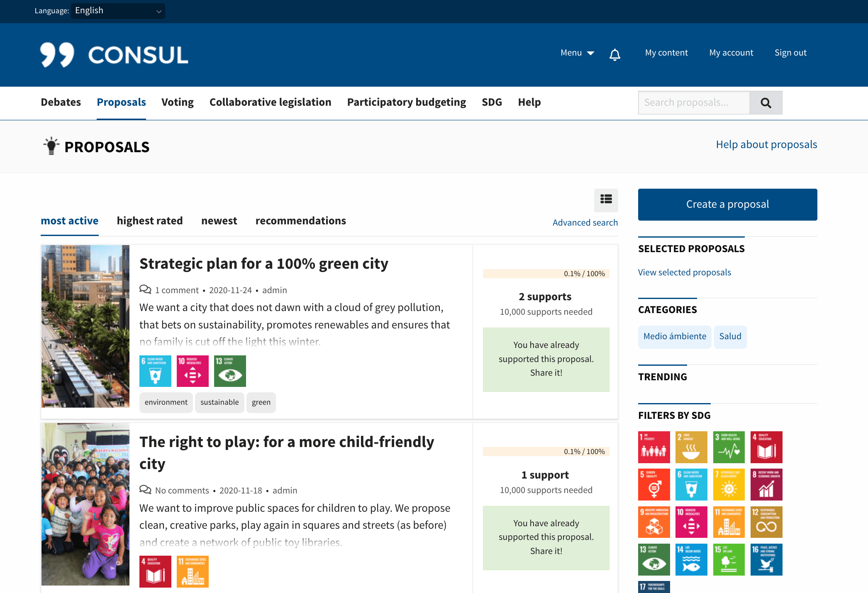Open Help about proposals link
The image size is (868, 593).
766,144
